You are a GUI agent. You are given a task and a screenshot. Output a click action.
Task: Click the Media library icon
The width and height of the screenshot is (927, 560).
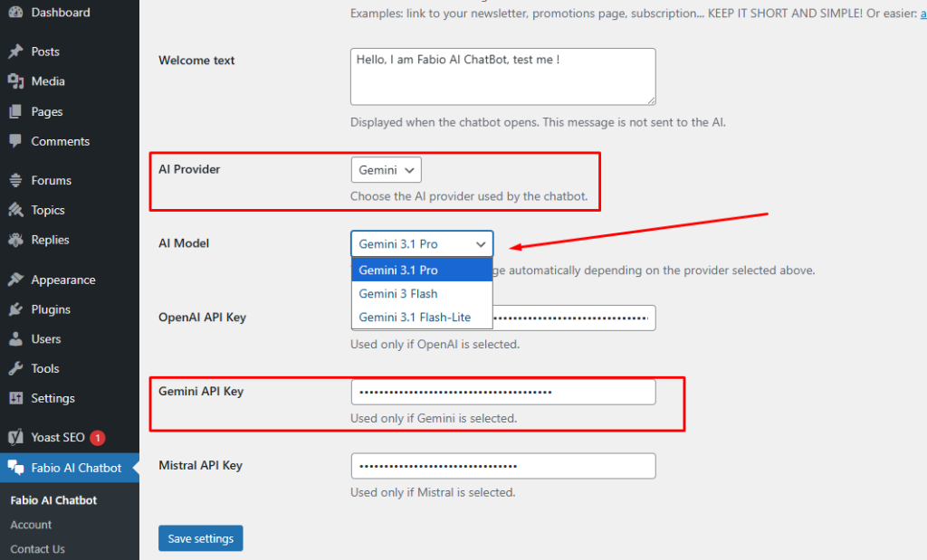[x=16, y=81]
